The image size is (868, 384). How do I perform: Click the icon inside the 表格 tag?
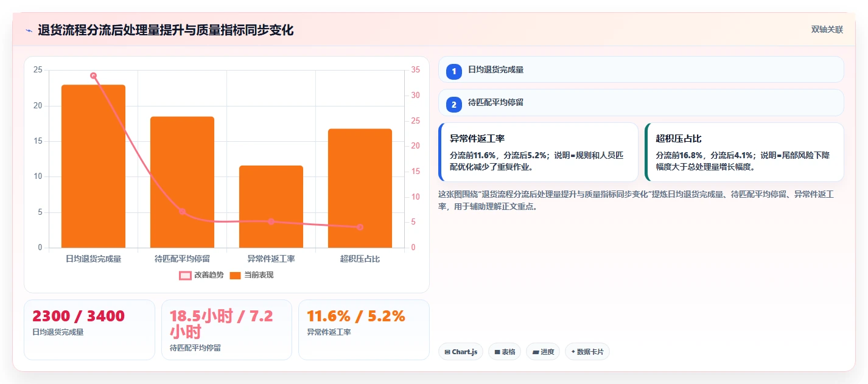(x=497, y=352)
